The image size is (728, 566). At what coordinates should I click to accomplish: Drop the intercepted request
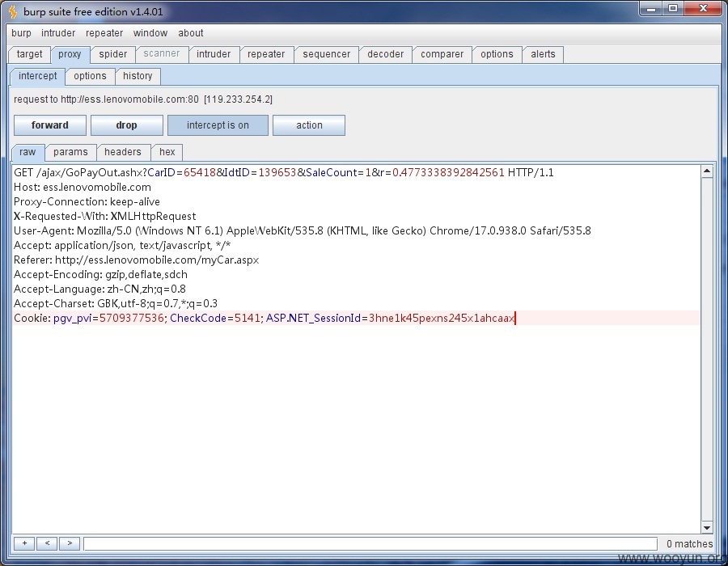[x=126, y=125]
